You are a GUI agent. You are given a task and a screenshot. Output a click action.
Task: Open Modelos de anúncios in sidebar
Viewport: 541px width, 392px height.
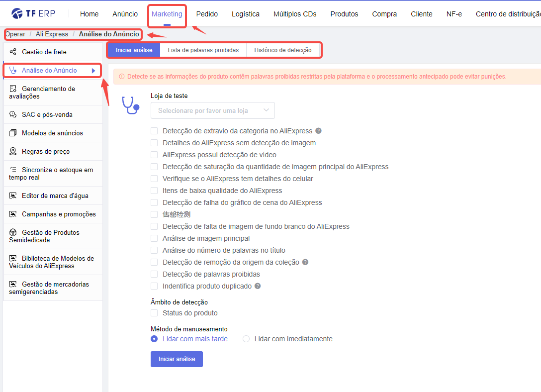tap(53, 133)
